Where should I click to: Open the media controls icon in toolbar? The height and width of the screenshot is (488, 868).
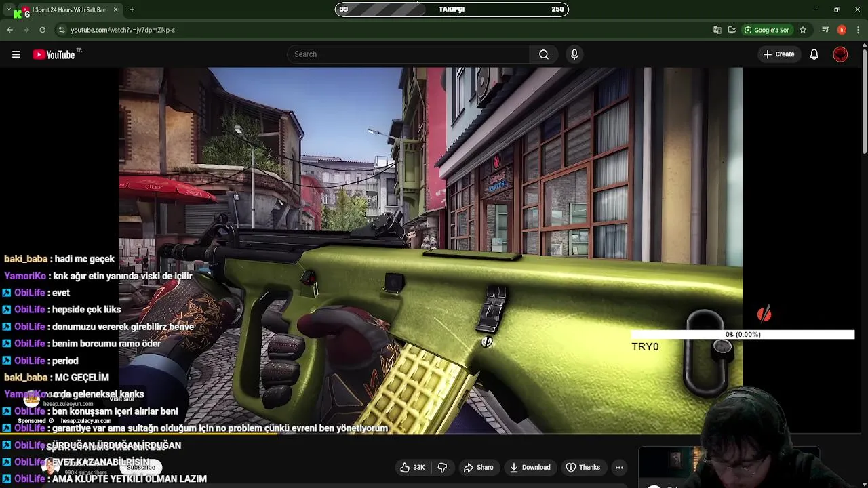[x=825, y=30]
